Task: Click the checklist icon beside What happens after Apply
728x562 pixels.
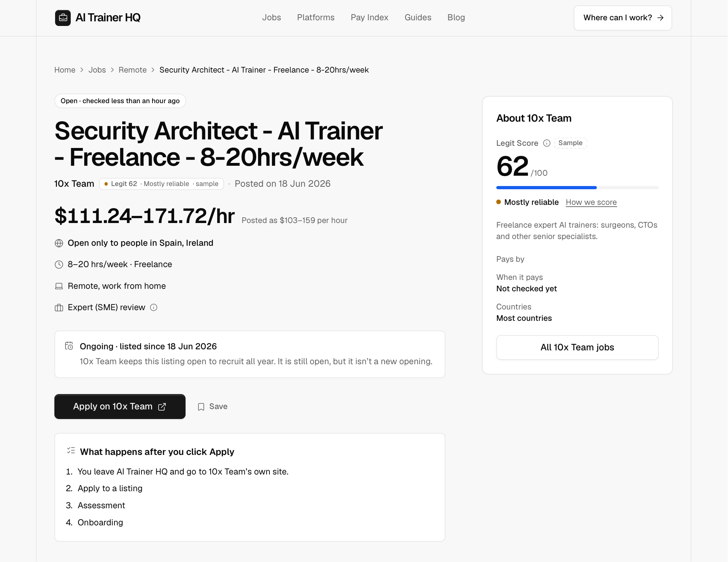Action: tap(71, 451)
